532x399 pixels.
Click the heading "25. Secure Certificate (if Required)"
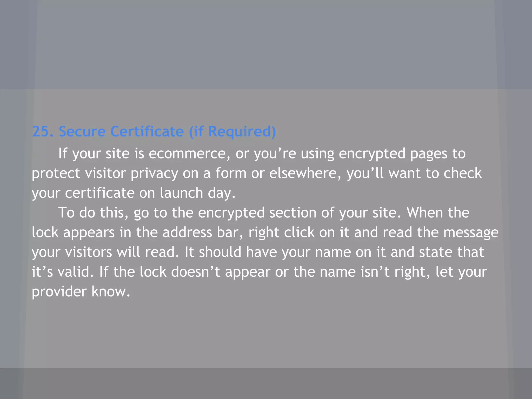[x=154, y=131]
